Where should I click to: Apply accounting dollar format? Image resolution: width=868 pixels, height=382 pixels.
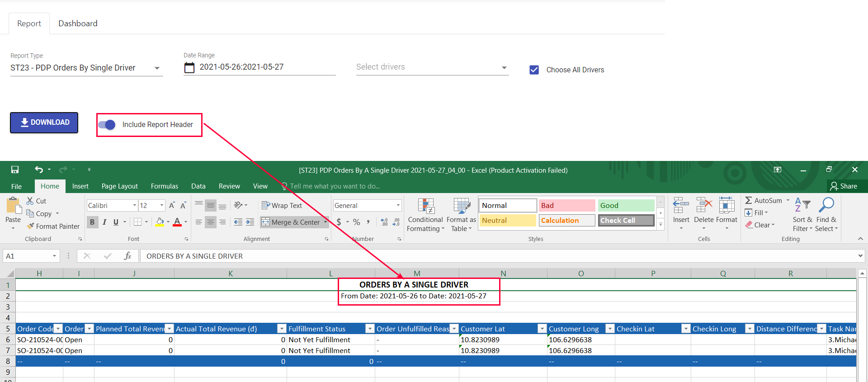[339, 222]
